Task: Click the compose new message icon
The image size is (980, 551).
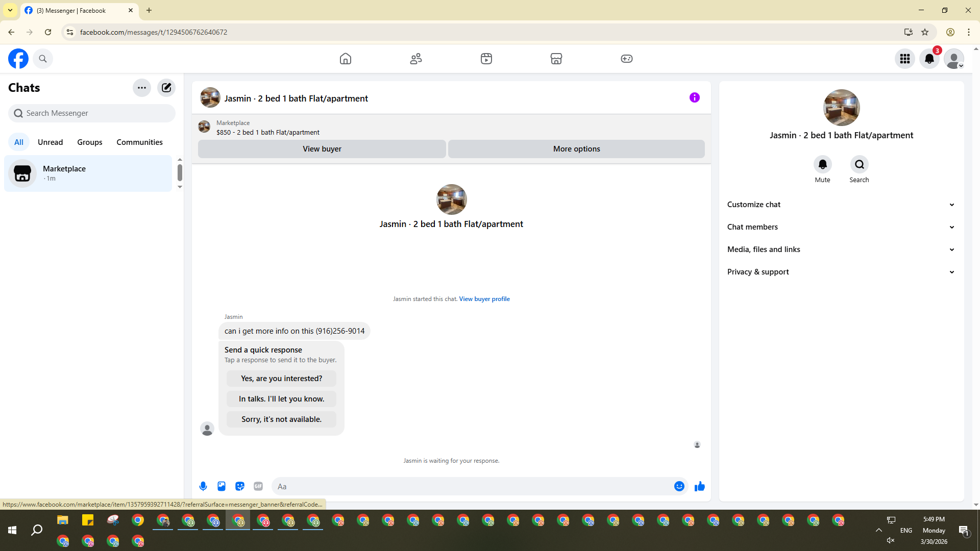Action: point(166,88)
